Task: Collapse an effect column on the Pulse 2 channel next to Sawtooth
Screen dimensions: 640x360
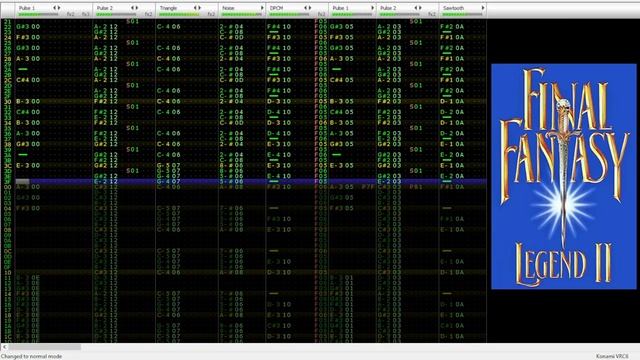Action: [x=416, y=8]
